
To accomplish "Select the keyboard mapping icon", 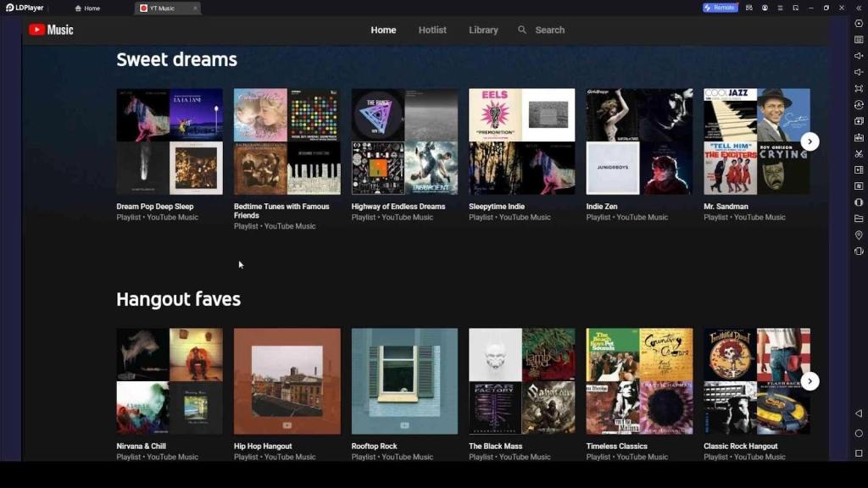I will click(859, 40).
